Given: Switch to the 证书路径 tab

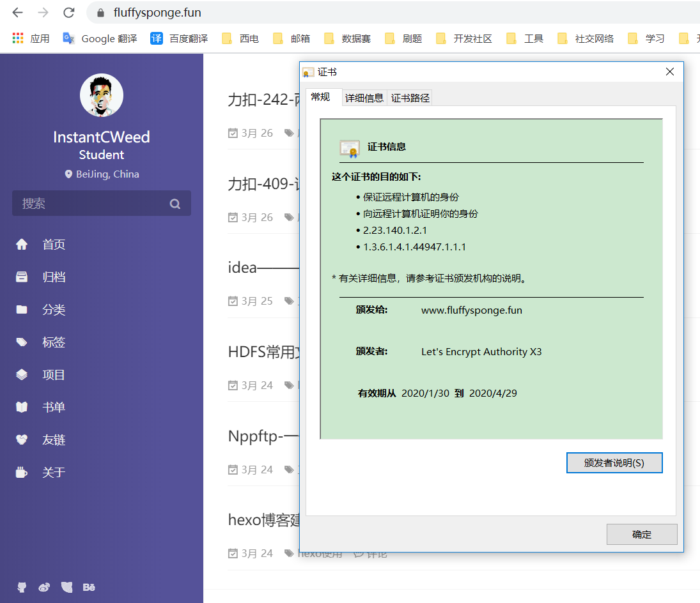Looking at the screenshot, I should 410,98.
